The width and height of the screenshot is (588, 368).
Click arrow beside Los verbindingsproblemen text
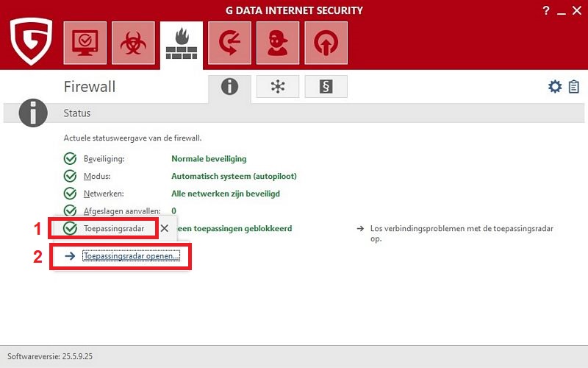(x=360, y=228)
